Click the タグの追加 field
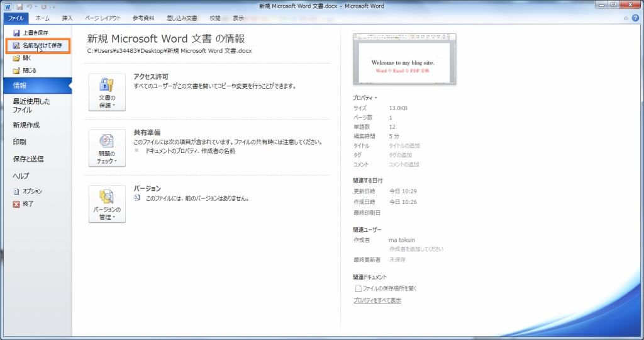This screenshot has width=644, height=340. click(401, 156)
